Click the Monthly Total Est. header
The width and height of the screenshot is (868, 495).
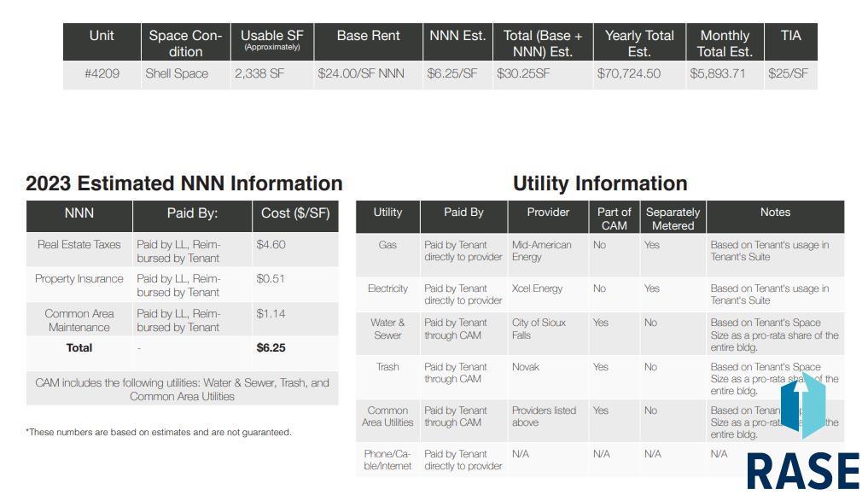[724, 43]
